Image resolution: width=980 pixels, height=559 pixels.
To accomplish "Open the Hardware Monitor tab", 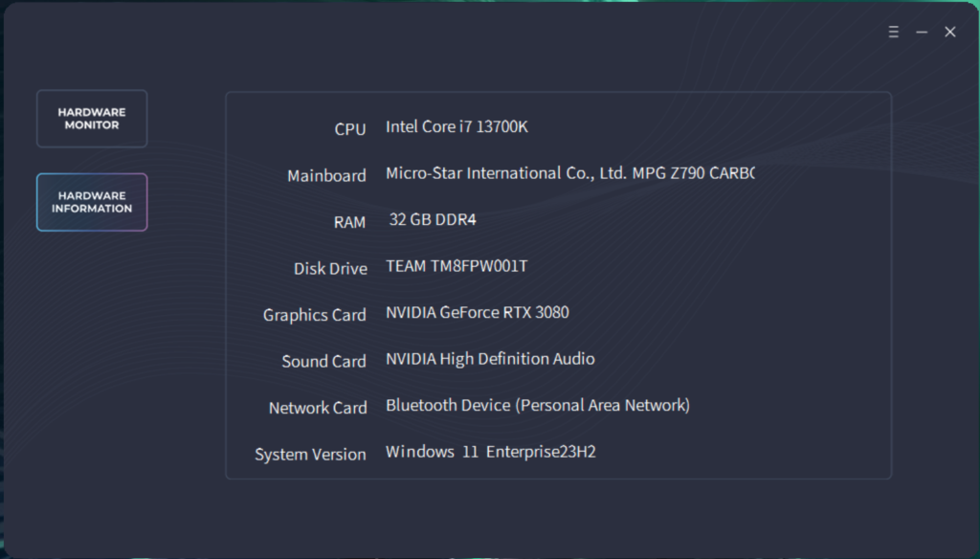I will (x=92, y=119).
